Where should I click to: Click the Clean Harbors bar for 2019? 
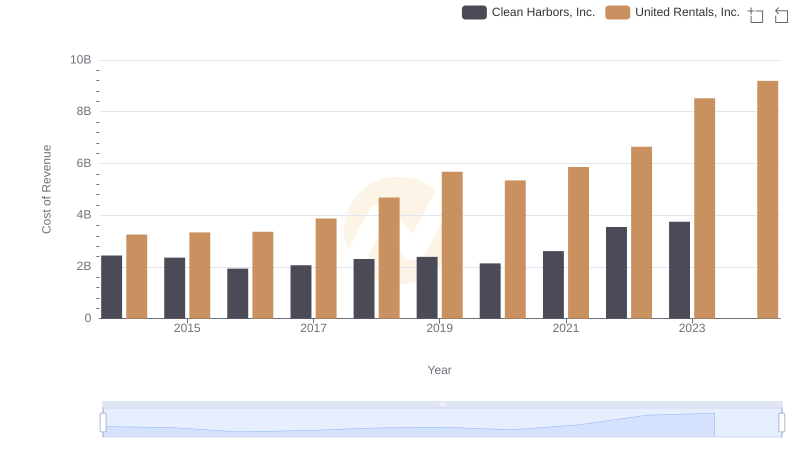click(427, 288)
